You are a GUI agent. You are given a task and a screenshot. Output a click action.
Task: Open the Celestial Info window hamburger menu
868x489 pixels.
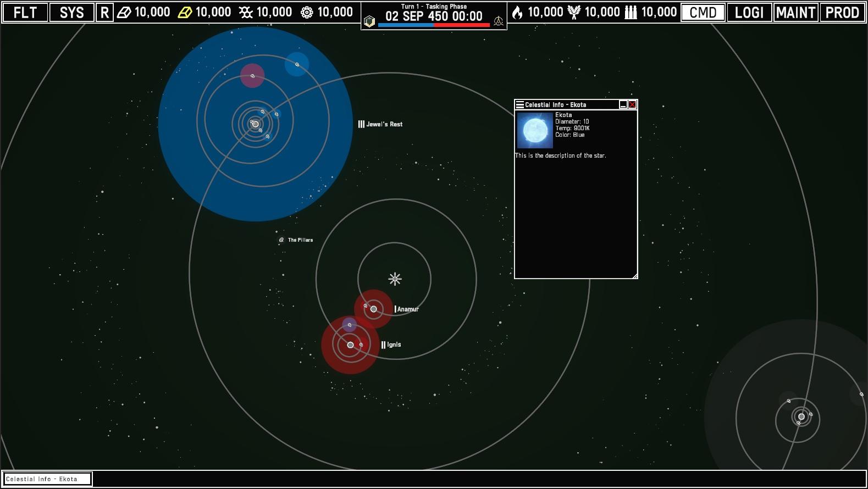[x=519, y=104]
